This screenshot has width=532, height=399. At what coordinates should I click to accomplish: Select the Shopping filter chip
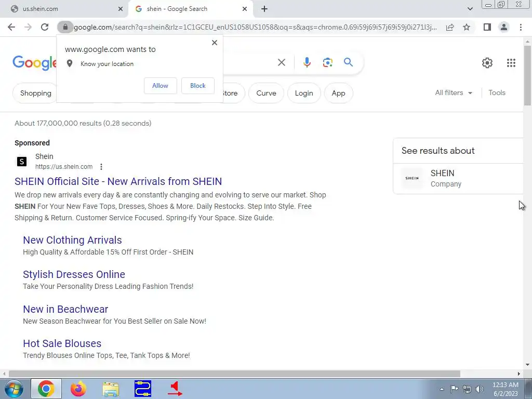[35, 93]
